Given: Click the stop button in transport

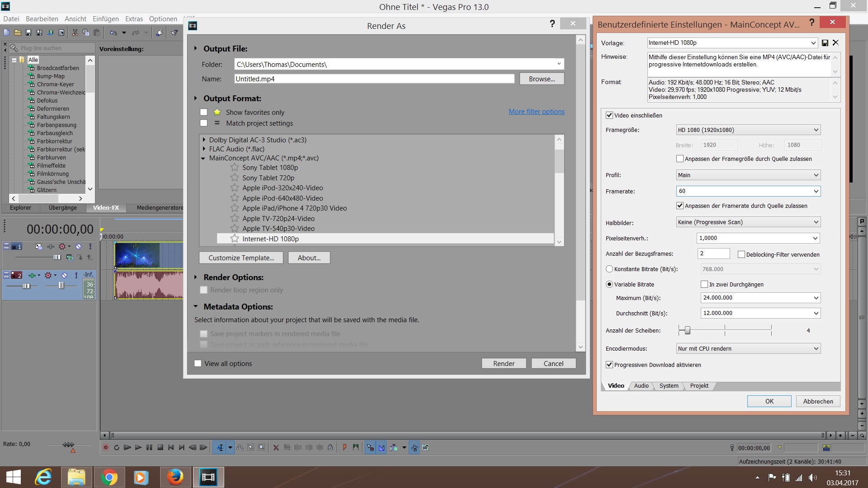Looking at the screenshot, I should (x=160, y=447).
